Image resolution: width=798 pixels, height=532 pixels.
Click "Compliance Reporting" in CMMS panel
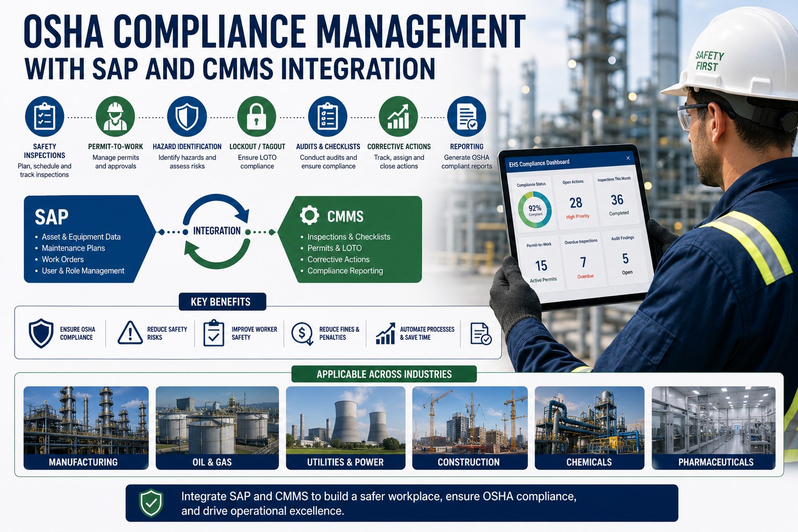coord(345,271)
